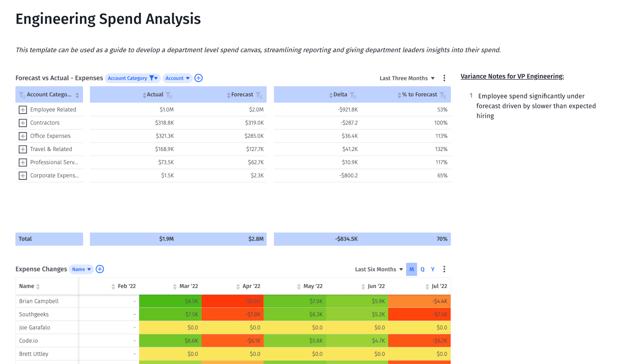Enable yearly view with the Y toggle

[x=432, y=269]
